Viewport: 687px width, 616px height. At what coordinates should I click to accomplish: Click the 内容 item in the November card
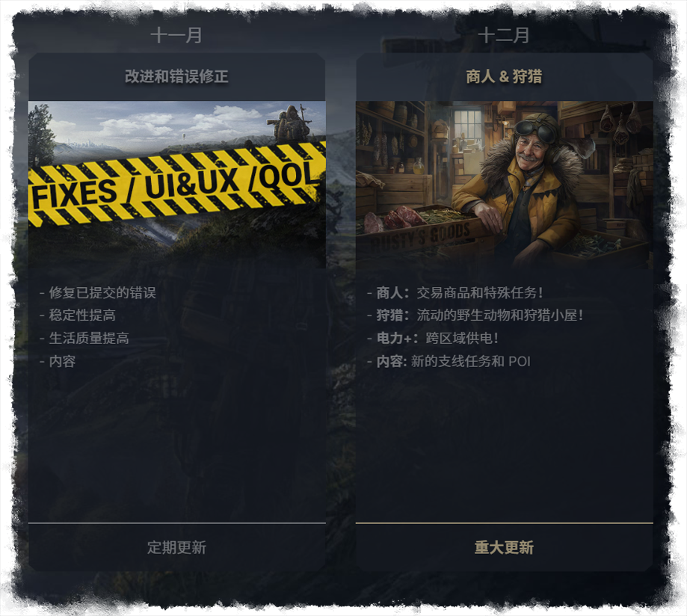tap(58, 361)
